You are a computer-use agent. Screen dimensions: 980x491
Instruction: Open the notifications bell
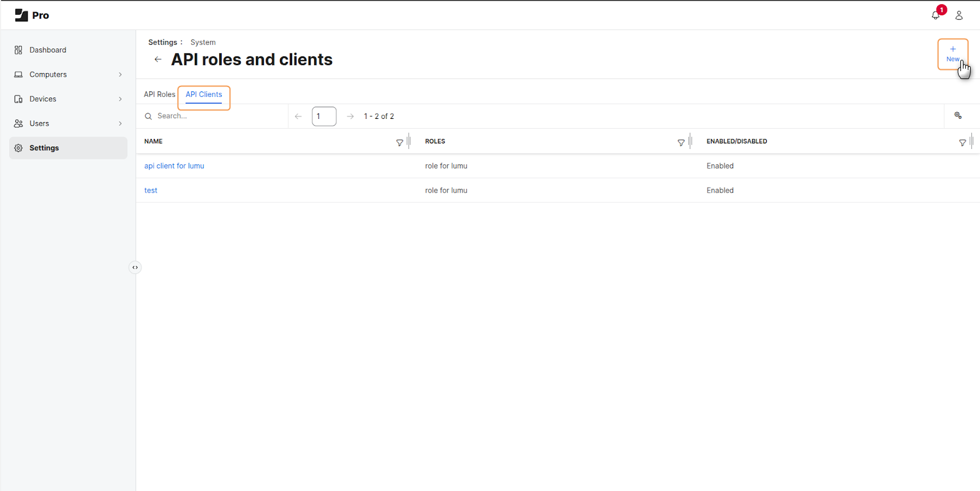pyautogui.click(x=935, y=15)
